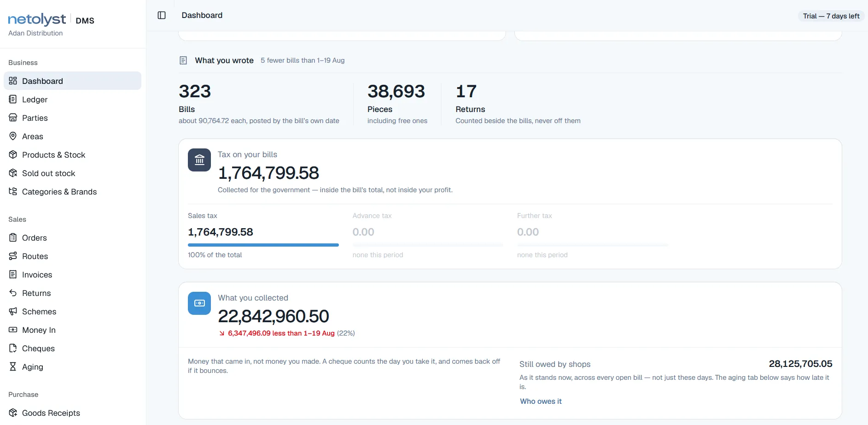Image resolution: width=868 pixels, height=425 pixels.
Task: Select Money In from the Sales section
Action: click(x=72, y=330)
